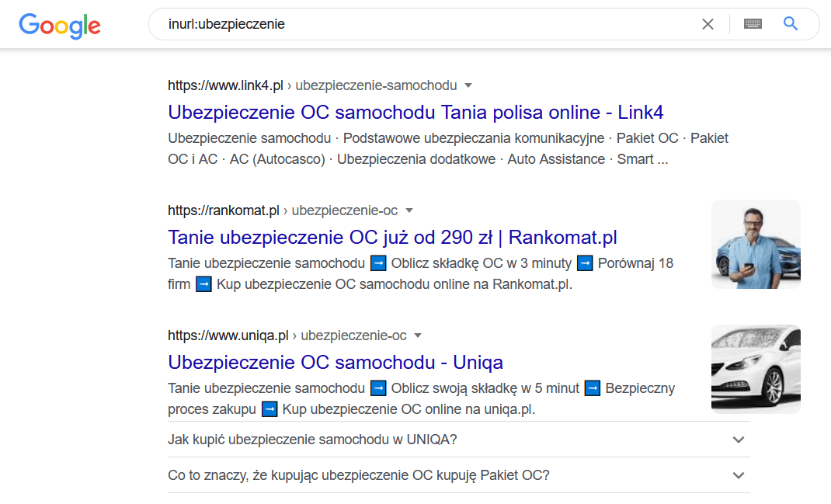Click Link4 snippet text 'Auto Assistance'
The width and height of the screenshot is (831, 504).
[x=556, y=159]
